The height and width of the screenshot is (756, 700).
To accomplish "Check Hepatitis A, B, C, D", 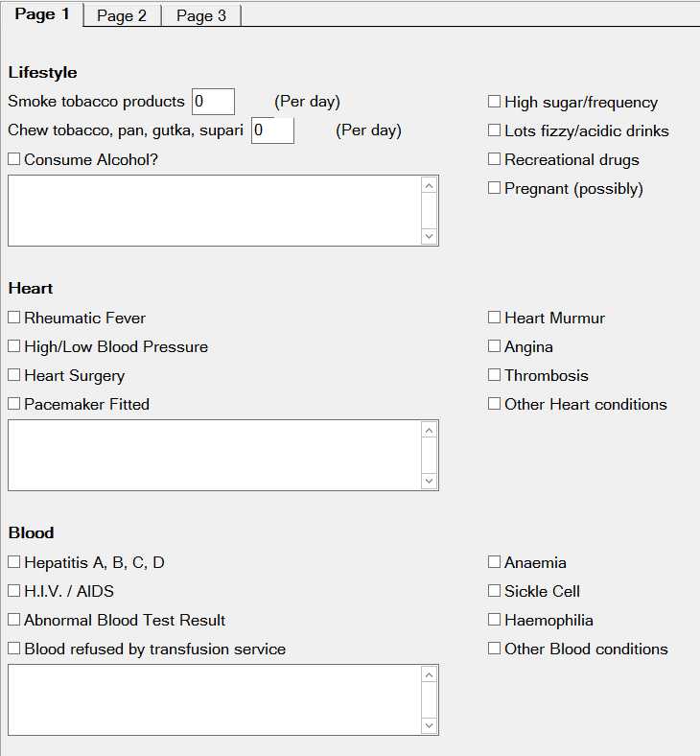I will 14,562.
